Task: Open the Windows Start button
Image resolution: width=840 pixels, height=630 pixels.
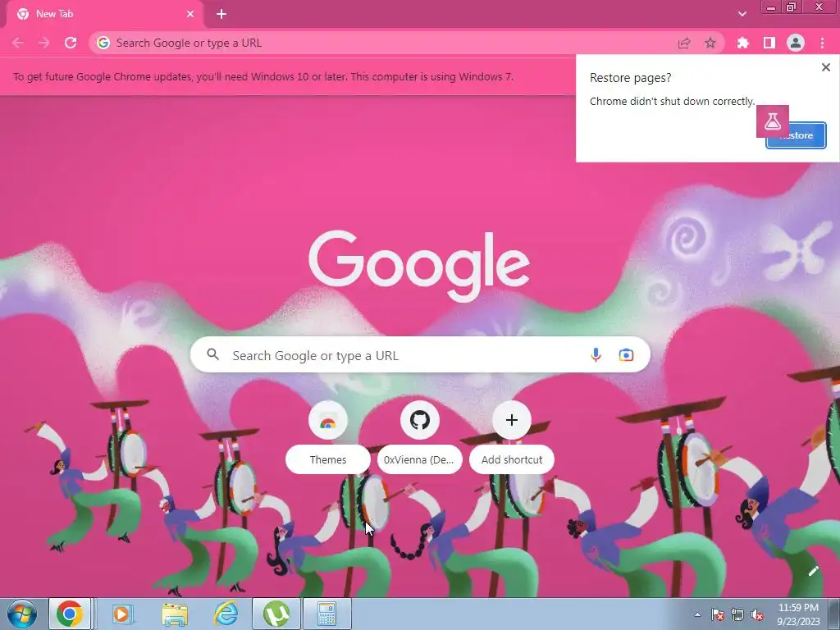Action: coord(21,614)
